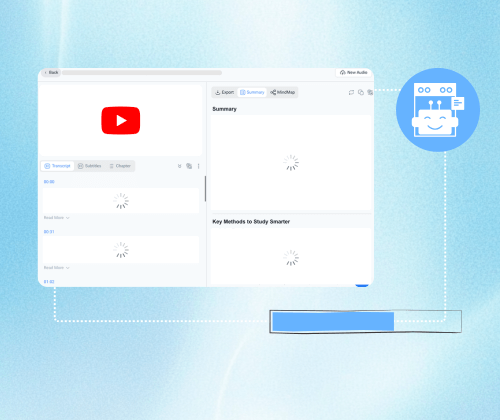Select the Summary tab
This screenshot has height=420, width=500.
click(x=252, y=92)
